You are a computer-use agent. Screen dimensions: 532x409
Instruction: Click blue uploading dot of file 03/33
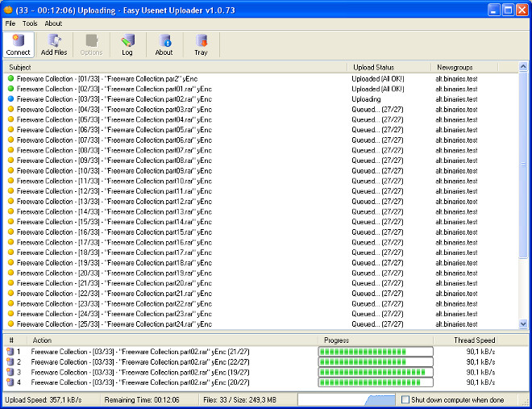(10, 98)
